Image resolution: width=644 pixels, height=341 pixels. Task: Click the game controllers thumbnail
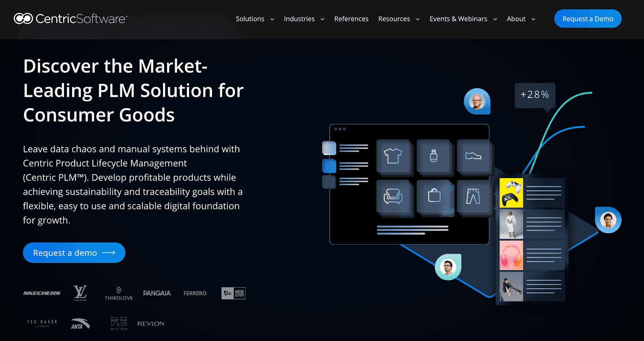[511, 193]
